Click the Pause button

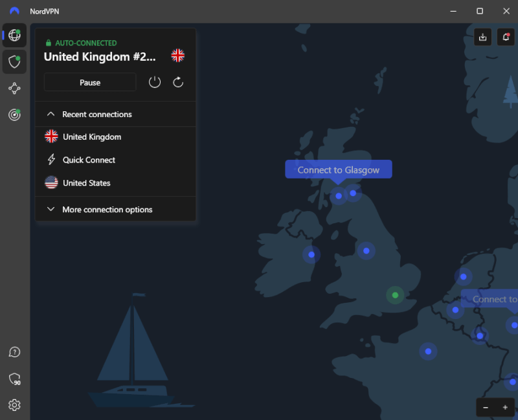tap(90, 82)
